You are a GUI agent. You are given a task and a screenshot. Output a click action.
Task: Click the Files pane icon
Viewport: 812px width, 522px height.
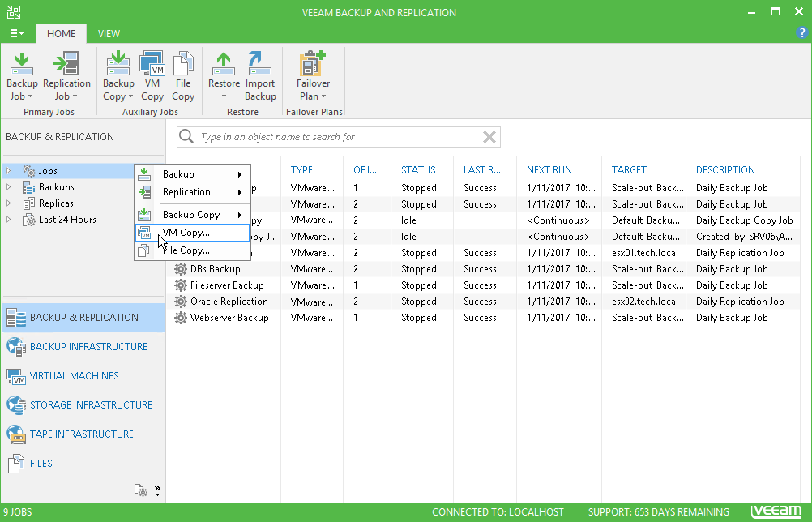click(16, 464)
